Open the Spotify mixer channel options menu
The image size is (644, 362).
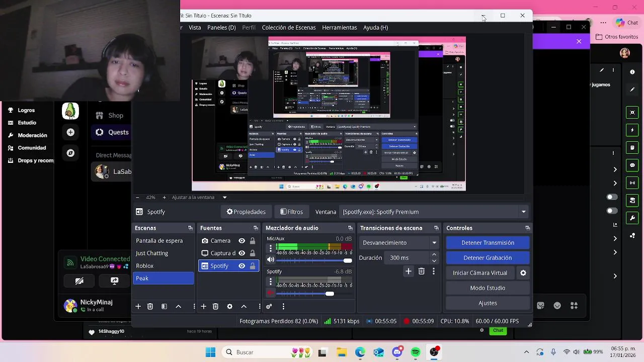point(271,281)
